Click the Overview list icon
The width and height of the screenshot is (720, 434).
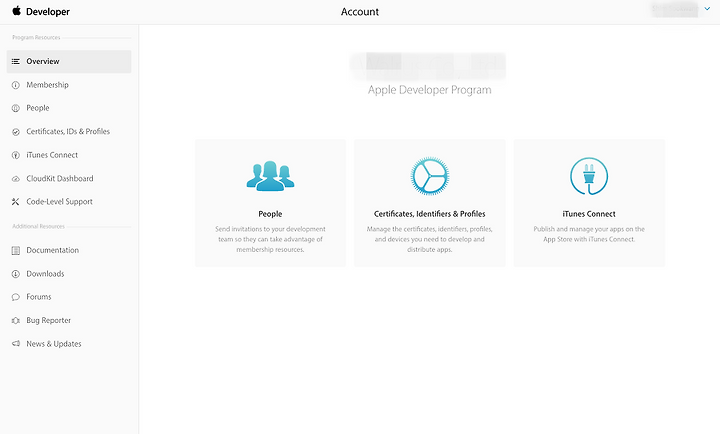pyautogui.click(x=16, y=61)
